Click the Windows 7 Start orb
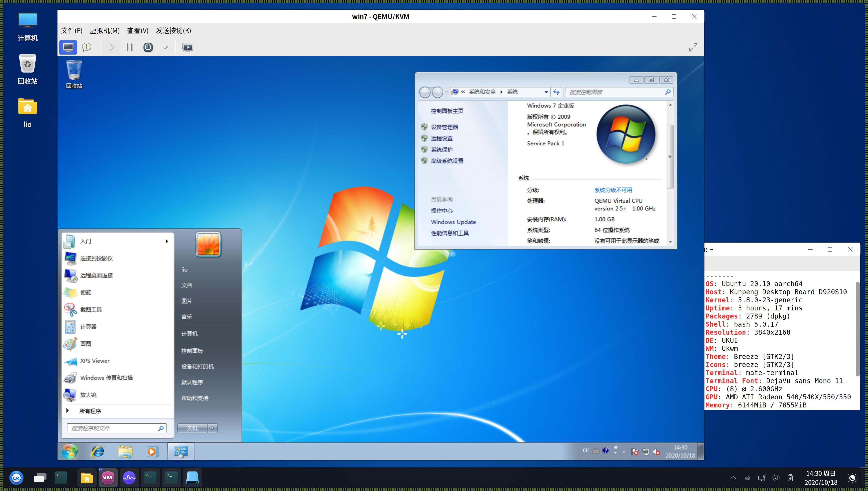The height and width of the screenshot is (491, 868). [70, 451]
